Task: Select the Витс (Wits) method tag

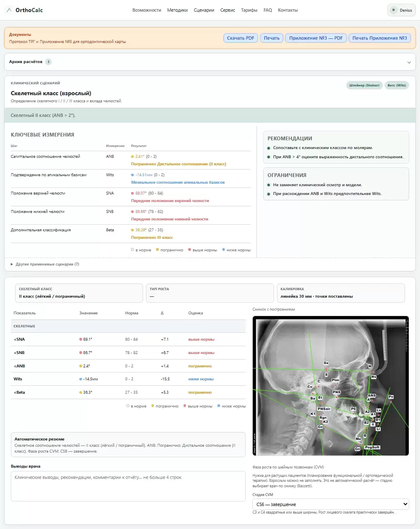Action: point(397,85)
